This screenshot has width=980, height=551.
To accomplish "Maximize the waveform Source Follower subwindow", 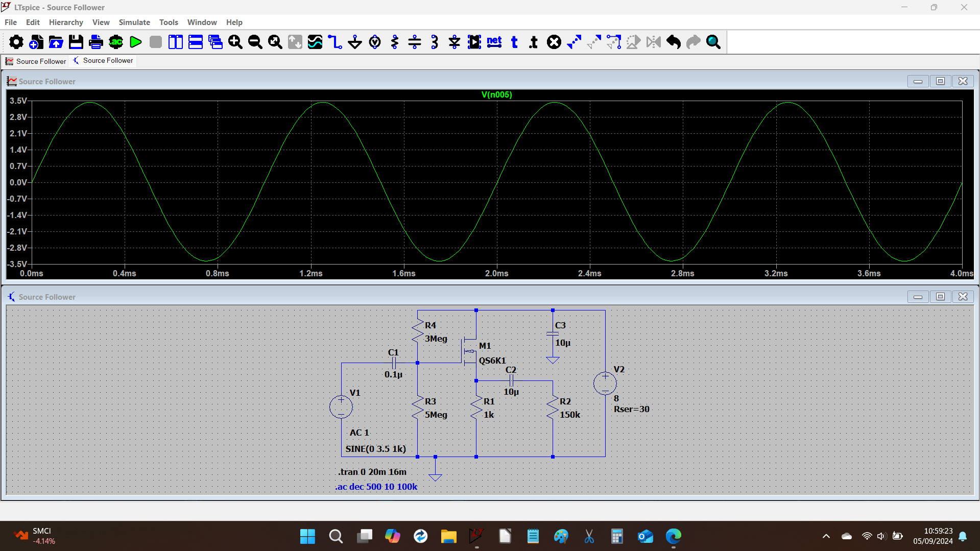I will tap(940, 81).
